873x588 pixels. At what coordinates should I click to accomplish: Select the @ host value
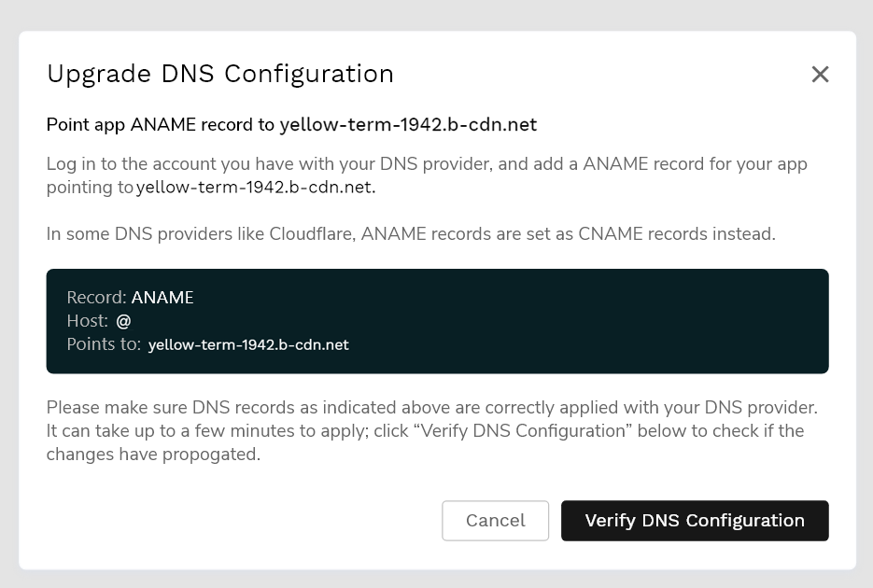coord(123,321)
